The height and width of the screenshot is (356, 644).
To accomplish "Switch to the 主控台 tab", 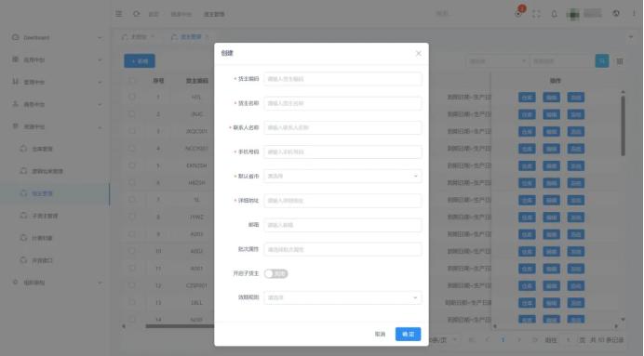I will click(138, 36).
